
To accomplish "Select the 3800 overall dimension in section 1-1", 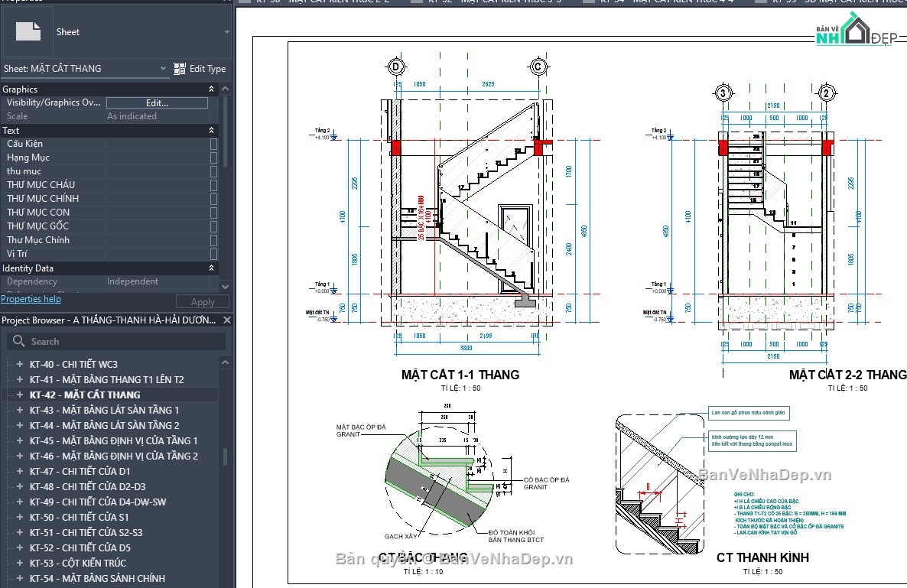I will (x=466, y=348).
